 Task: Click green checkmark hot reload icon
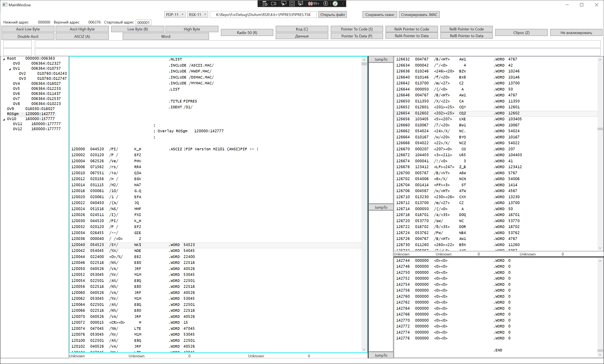(x=335, y=4)
